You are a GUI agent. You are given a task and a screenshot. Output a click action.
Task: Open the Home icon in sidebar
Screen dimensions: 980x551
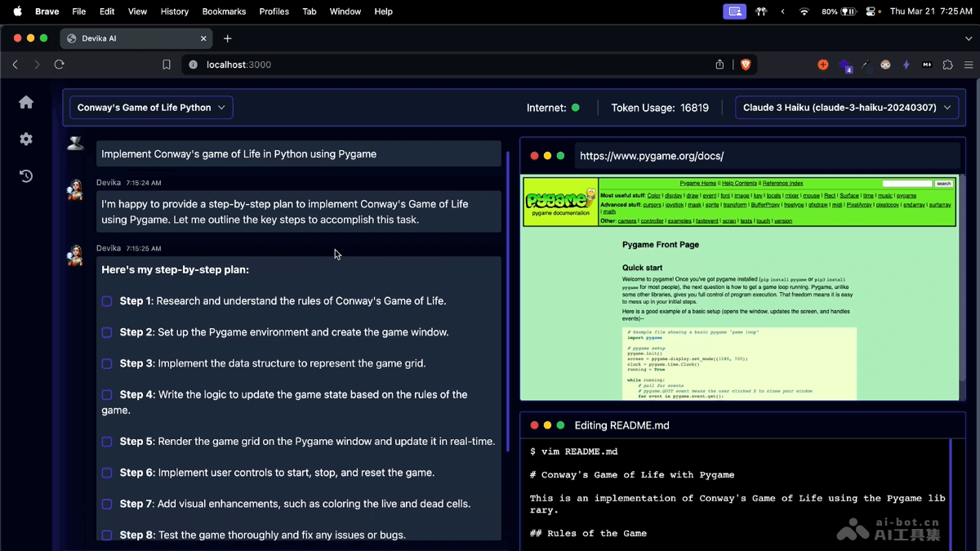26,102
